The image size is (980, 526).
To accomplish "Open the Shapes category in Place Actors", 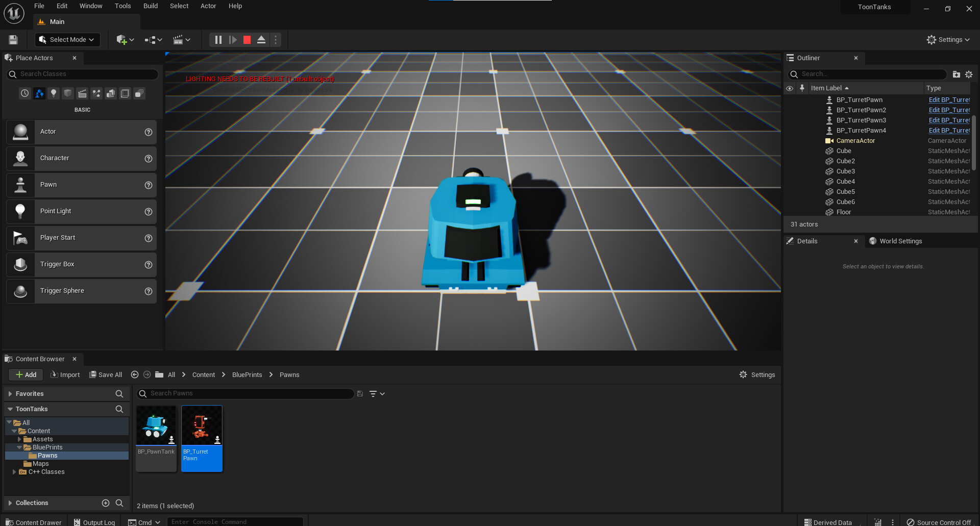I will coord(68,93).
